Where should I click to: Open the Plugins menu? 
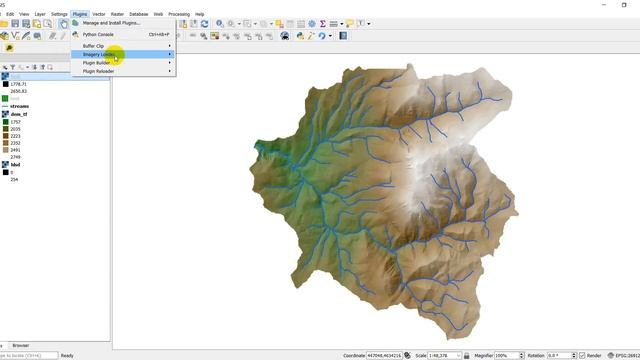[80, 14]
